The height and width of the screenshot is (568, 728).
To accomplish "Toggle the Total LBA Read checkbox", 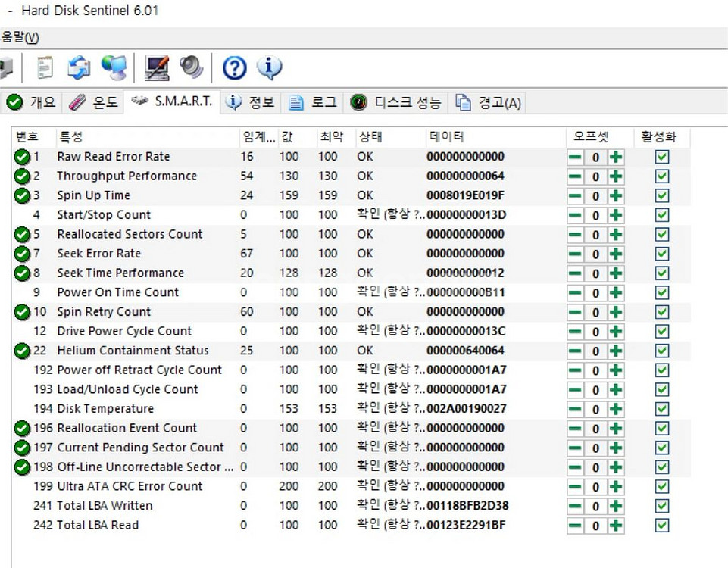I will tap(662, 526).
